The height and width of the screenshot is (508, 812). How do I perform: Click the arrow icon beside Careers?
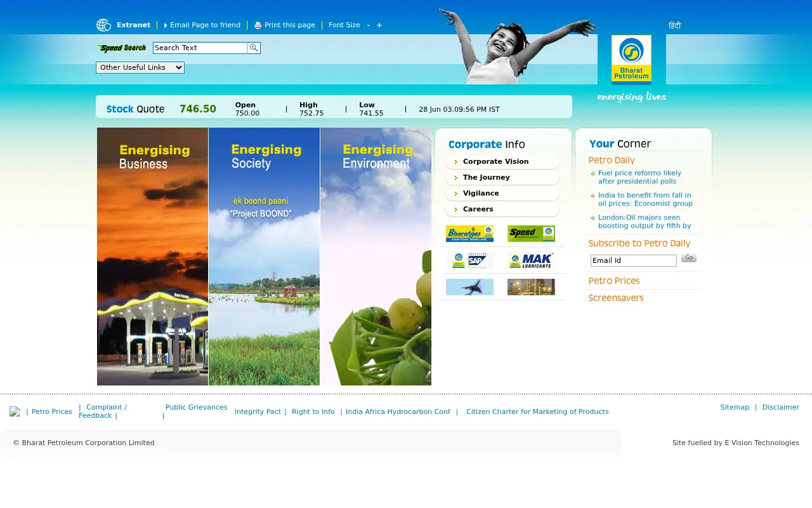pyautogui.click(x=455, y=210)
